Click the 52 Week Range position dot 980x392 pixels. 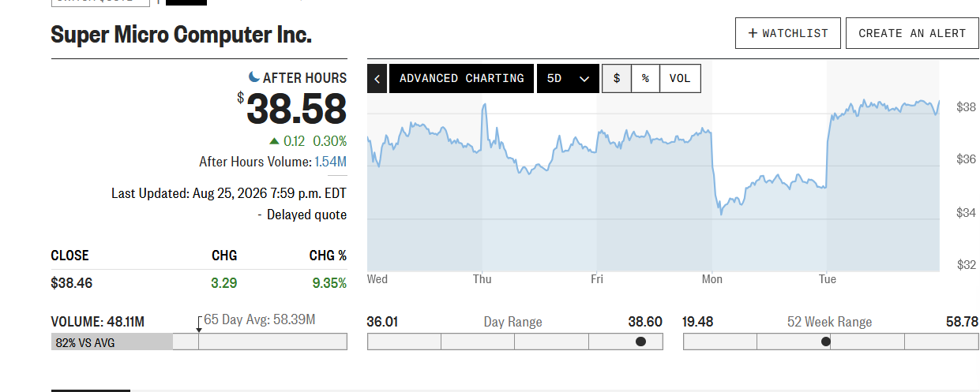[825, 342]
